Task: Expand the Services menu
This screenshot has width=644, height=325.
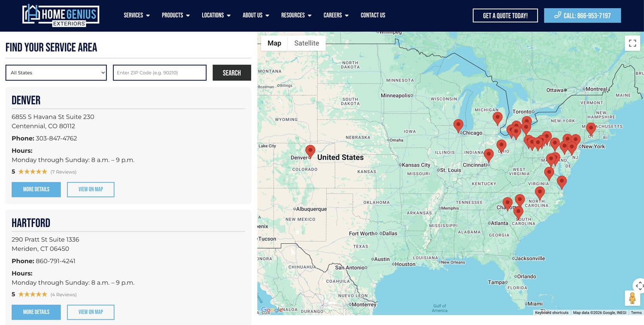Action: coord(137,15)
